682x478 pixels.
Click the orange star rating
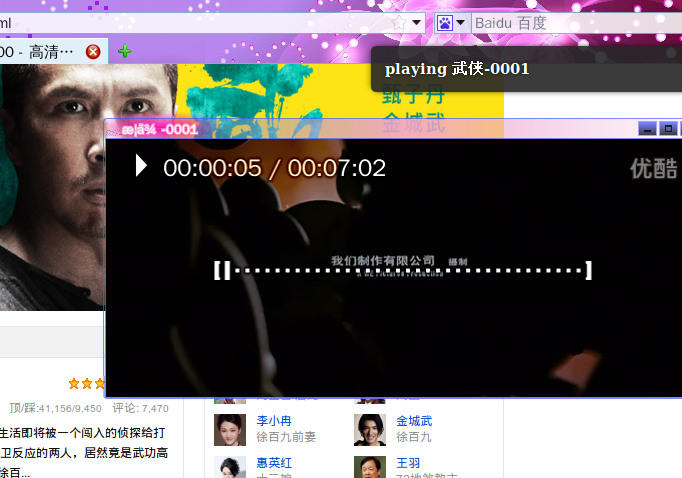87,383
